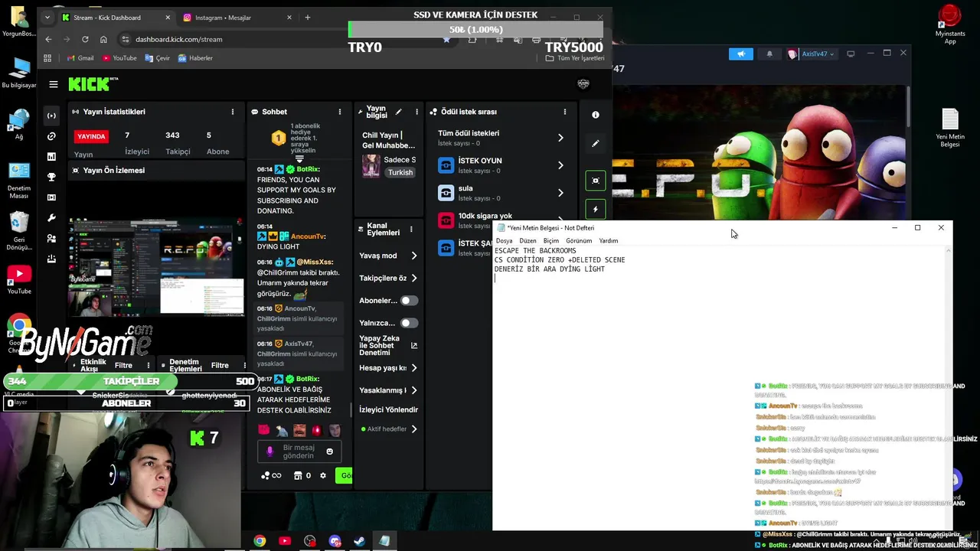The width and height of the screenshot is (980, 551).
Task: Click the Turkish language tag
Action: [x=400, y=172]
